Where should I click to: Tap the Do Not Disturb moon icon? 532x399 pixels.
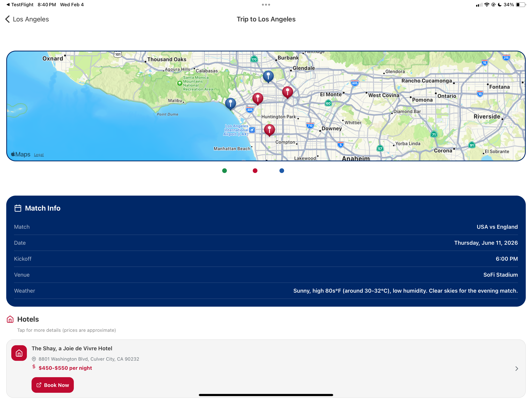tap(499, 4)
